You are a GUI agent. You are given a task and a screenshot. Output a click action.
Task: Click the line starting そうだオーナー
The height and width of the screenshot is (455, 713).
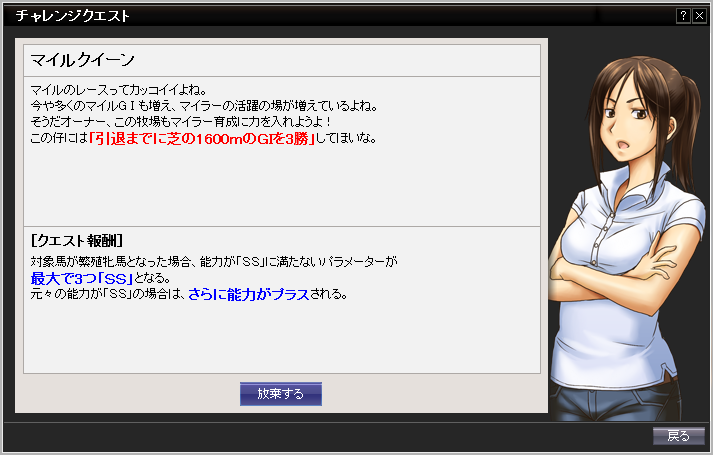tap(181, 122)
